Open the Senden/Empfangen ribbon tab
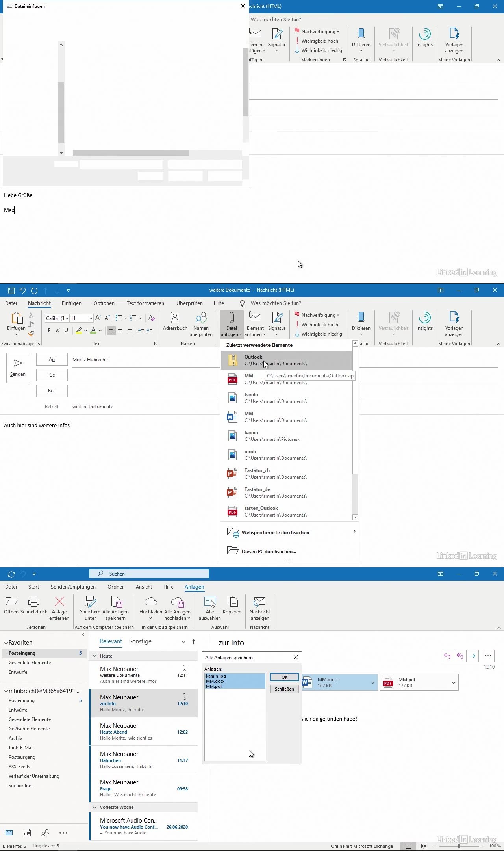The image size is (504, 851). click(73, 587)
